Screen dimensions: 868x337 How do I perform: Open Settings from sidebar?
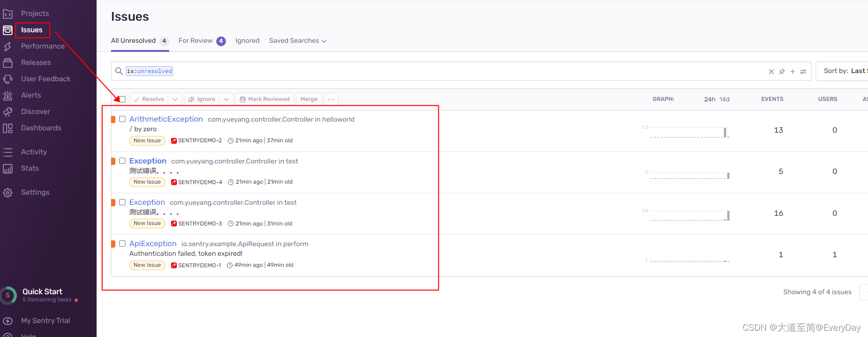[x=35, y=192]
